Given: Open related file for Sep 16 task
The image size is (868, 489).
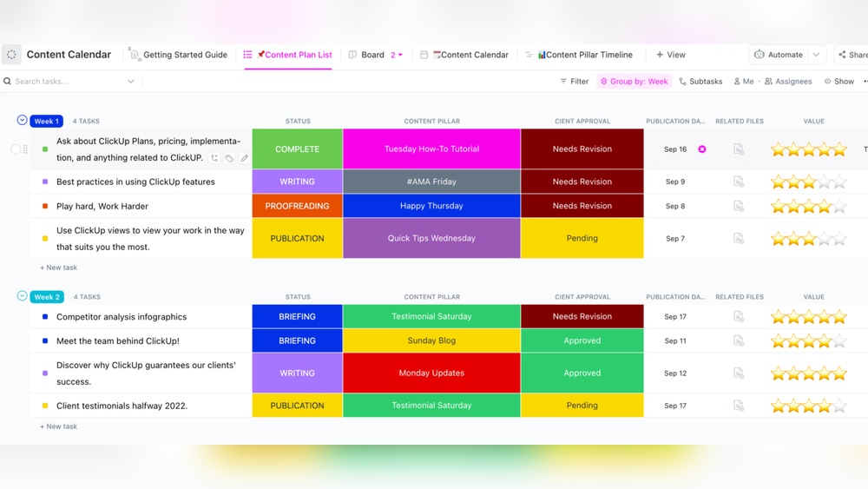Looking at the screenshot, I should pyautogui.click(x=739, y=149).
